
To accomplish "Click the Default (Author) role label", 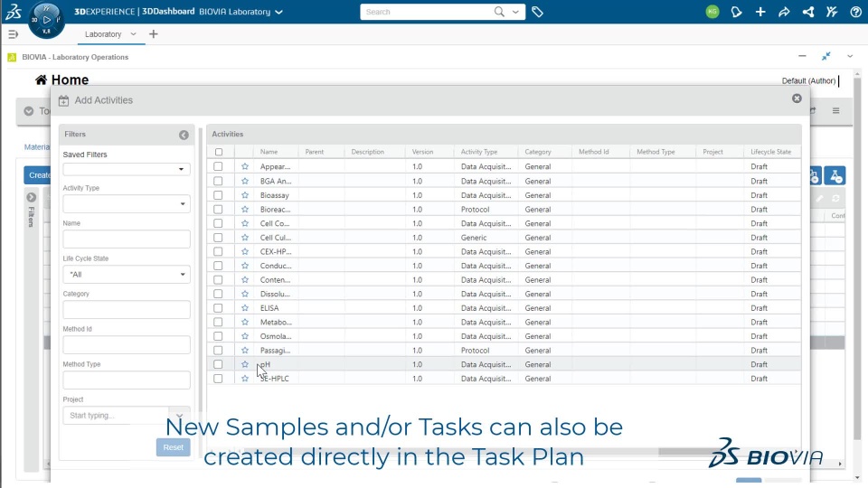I will (808, 80).
